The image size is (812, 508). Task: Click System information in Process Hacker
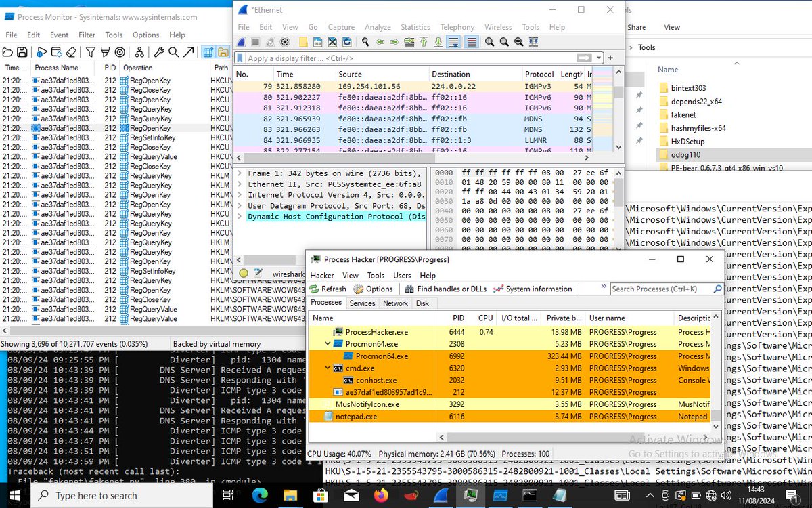point(533,289)
